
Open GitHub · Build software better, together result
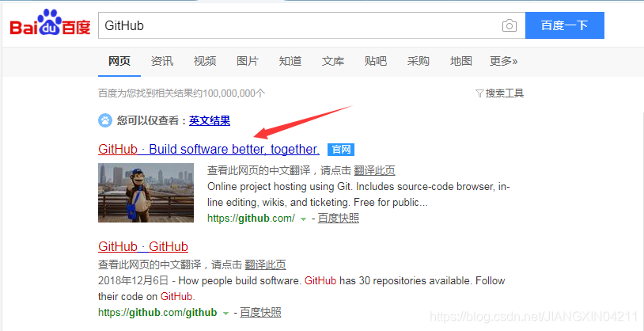(x=209, y=149)
